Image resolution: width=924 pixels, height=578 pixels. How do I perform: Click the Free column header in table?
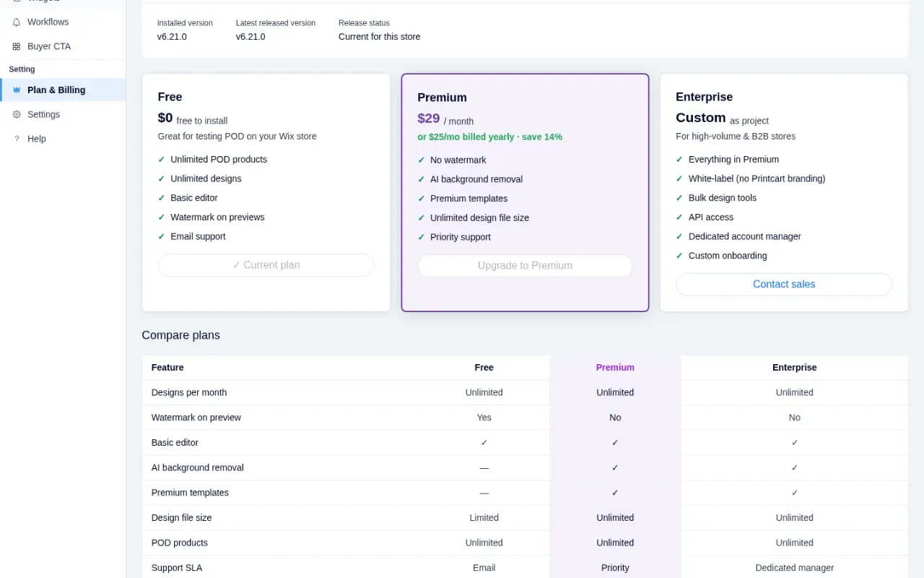pos(484,368)
